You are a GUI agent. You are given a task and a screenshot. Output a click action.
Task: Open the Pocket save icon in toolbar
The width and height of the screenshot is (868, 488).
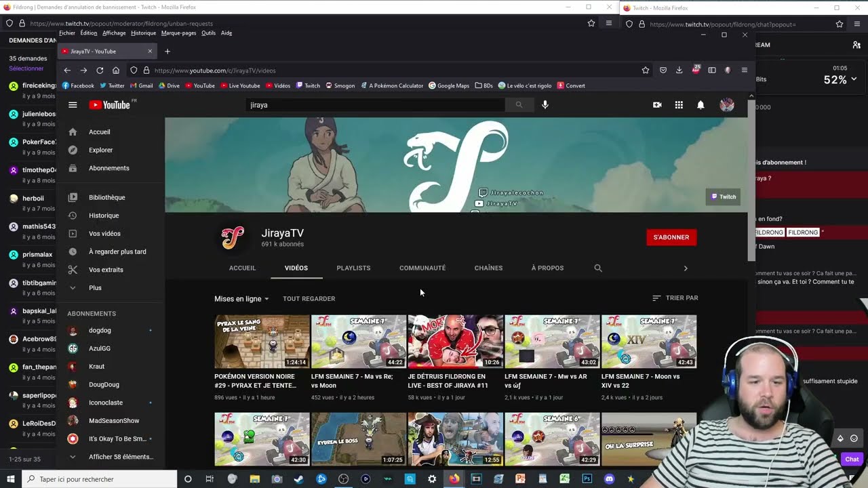point(663,70)
